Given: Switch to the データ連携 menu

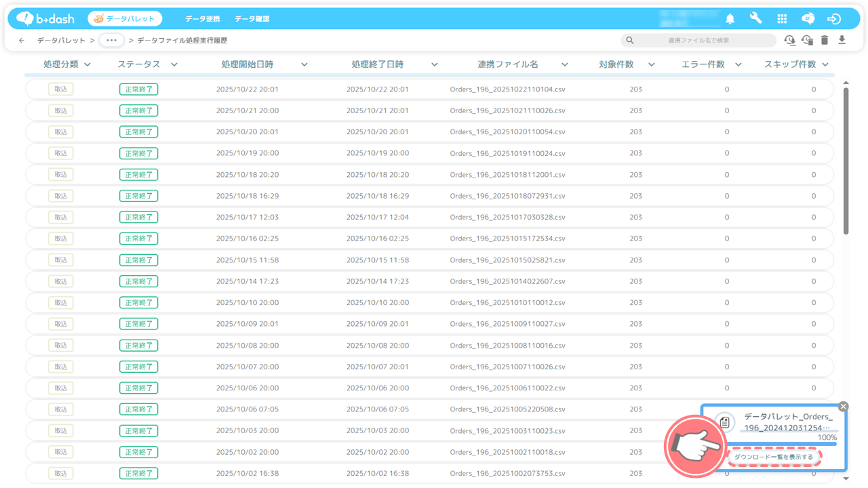Looking at the screenshot, I should point(203,19).
